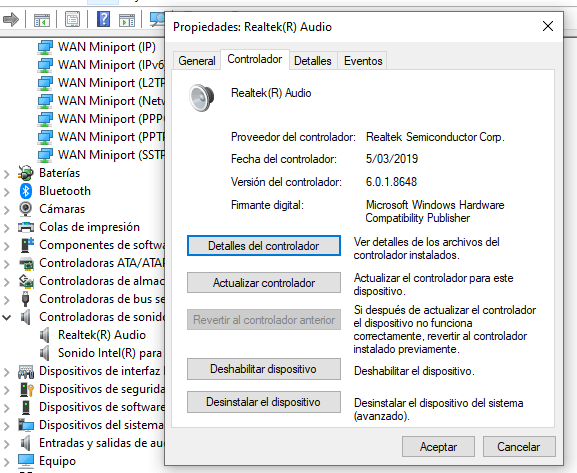Click the Realtek speaker icon in dialog

coord(201,97)
